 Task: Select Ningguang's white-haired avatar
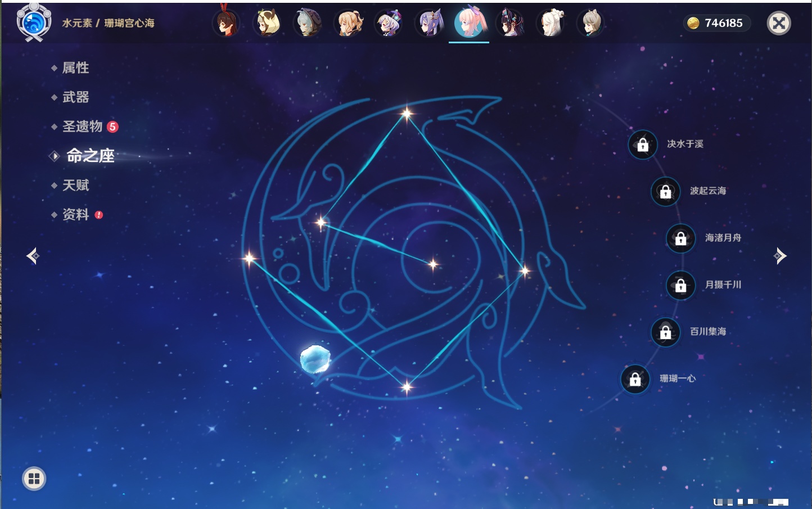pyautogui.click(x=551, y=23)
